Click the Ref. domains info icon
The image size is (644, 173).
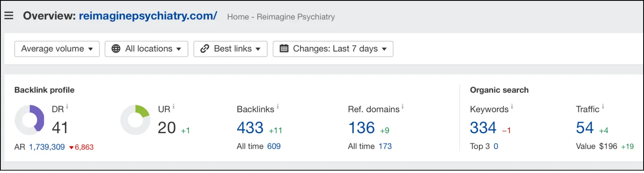(402, 107)
